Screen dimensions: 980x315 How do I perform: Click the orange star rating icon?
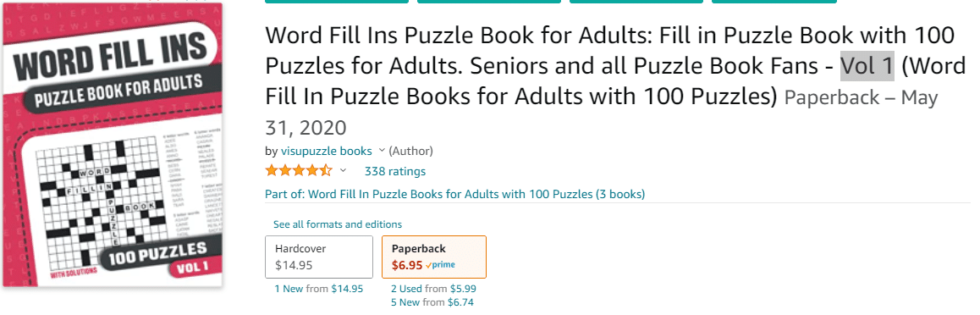[299, 171]
